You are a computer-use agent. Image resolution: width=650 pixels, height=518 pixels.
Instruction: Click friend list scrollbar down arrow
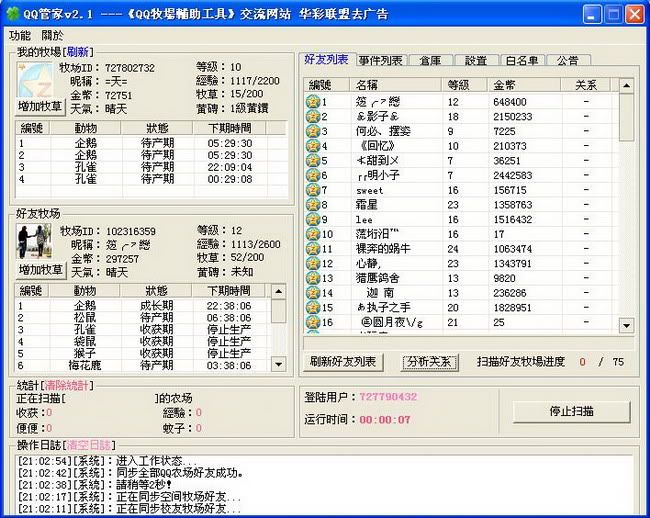tap(626, 325)
